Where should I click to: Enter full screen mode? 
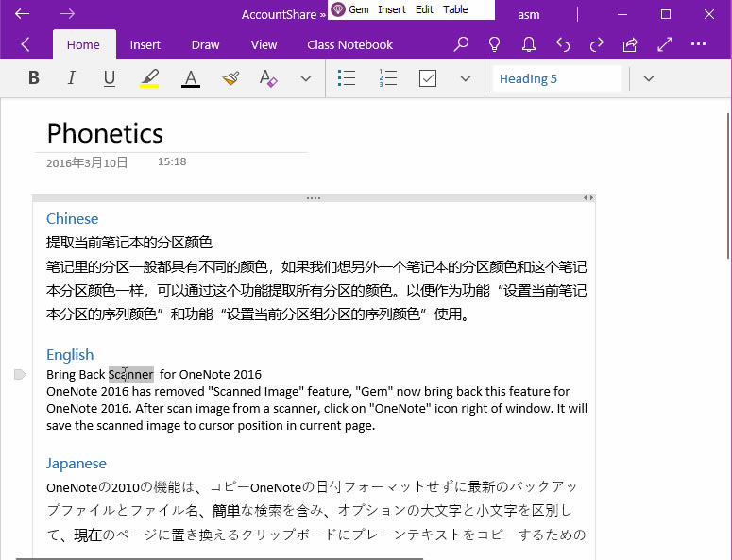(665, 44)
